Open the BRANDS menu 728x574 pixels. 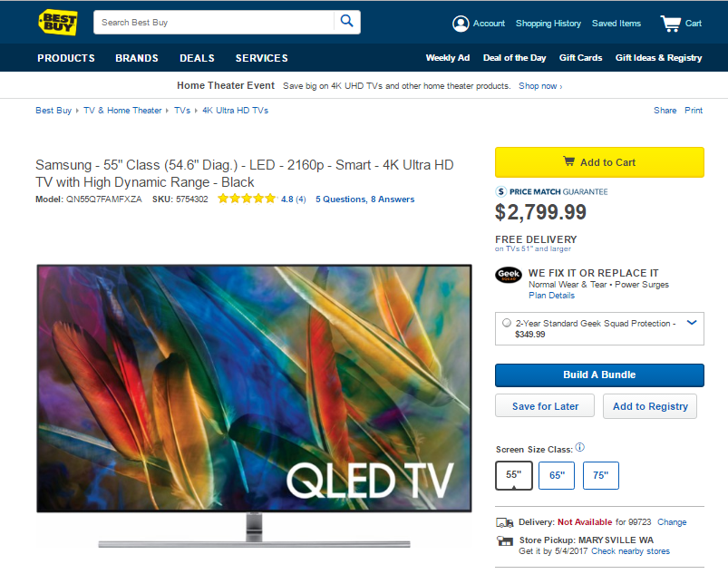click(x=137, y=58)
